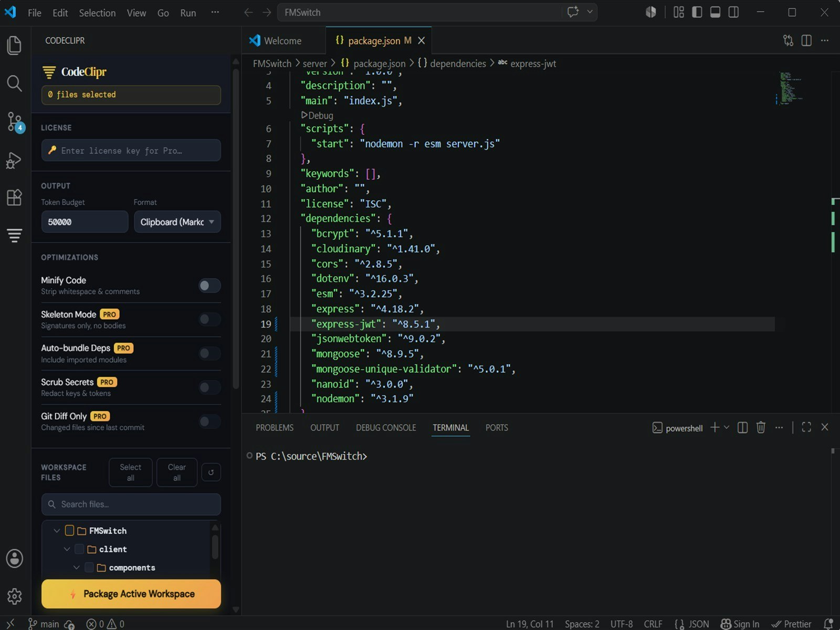Close the package.json tab
This screenshot has width=840, height=630.
pyautogui.click(x=421, y=40)
